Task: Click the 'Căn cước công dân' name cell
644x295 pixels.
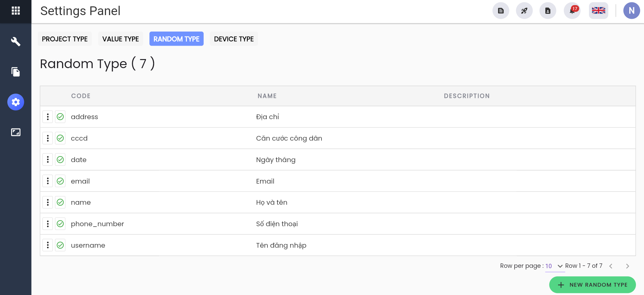Action: coord(289,138)
